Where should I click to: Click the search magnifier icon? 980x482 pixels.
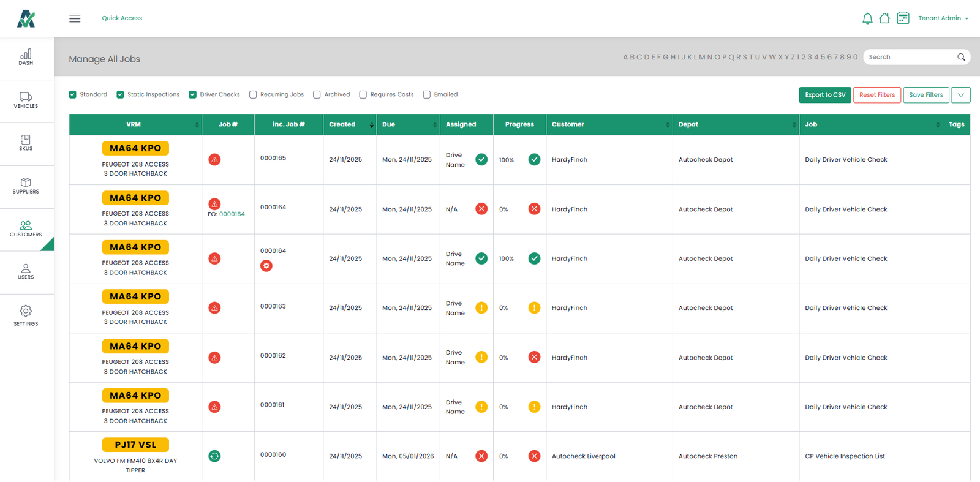pyautogui.click(x=961, y=57)
